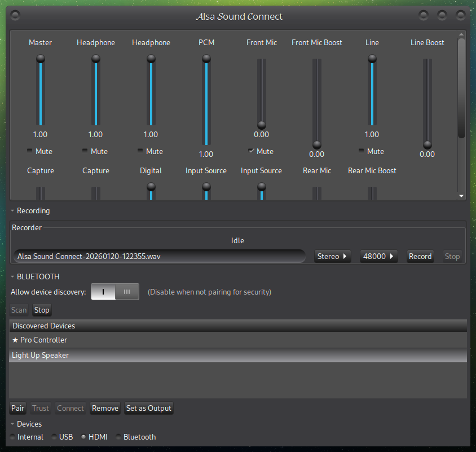The height and width of the screenshot is (452, 476).
Task: Toggle the Master channel Mute checkbox
Action: (x=30, y=151)
